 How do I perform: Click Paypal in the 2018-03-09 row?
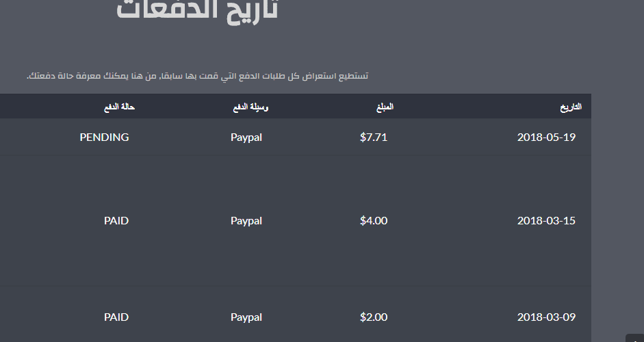pyautogui.click(x=246, y=317)
